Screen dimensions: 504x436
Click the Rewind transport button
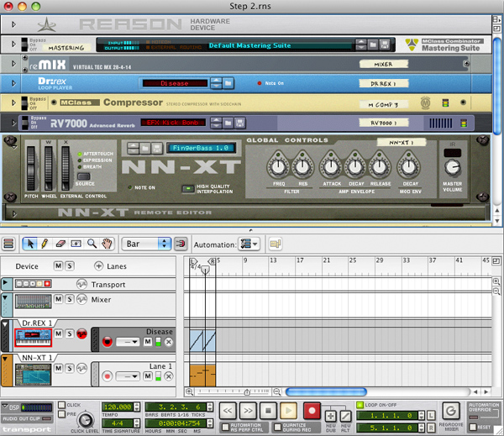click(x=228, y=411)
